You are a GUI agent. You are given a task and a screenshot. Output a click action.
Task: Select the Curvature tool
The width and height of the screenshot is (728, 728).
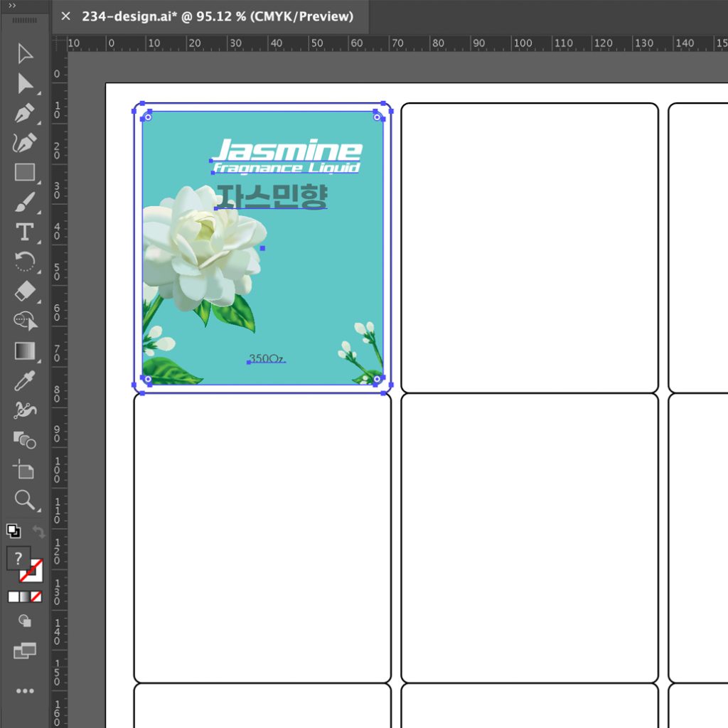tap(25, 143)
